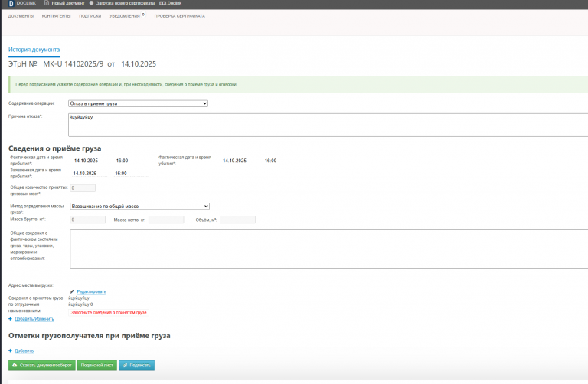Click Общее количество принятых грузовых мест field
The image size is (588, 384).
83,188
